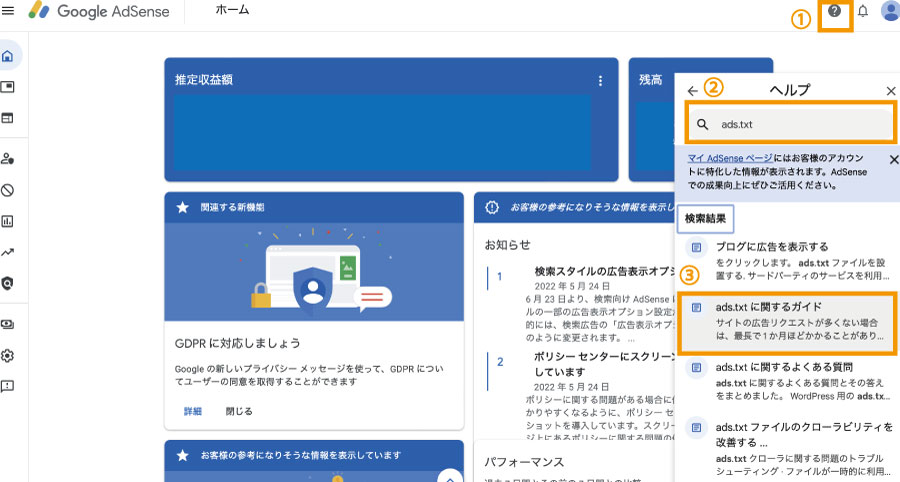The height and width of the screenshot is (482, 900).
Task: Click the パフォーマンス card heading
Action: tap(524, 462)
